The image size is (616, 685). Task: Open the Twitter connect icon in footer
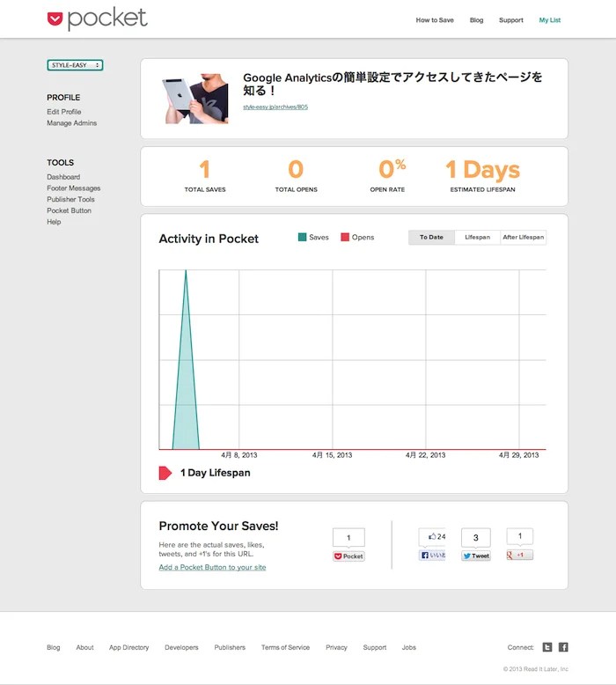(x=547, y=647)
